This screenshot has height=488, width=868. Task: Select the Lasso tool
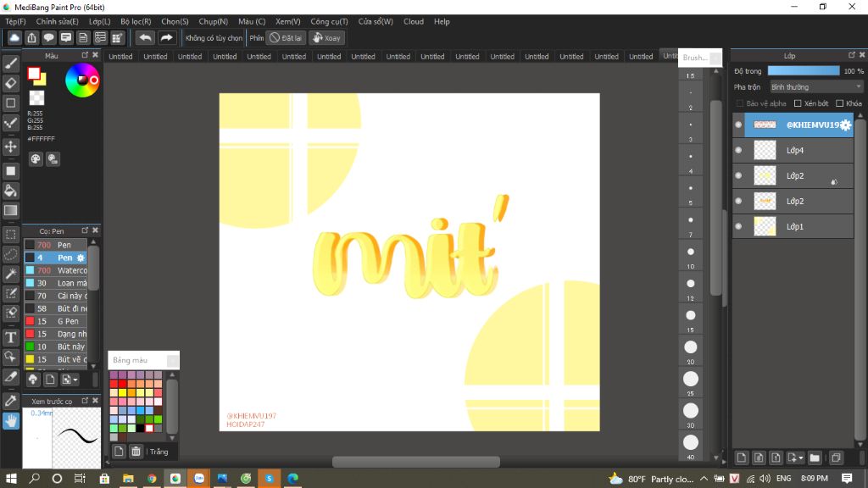pos(10,254)
